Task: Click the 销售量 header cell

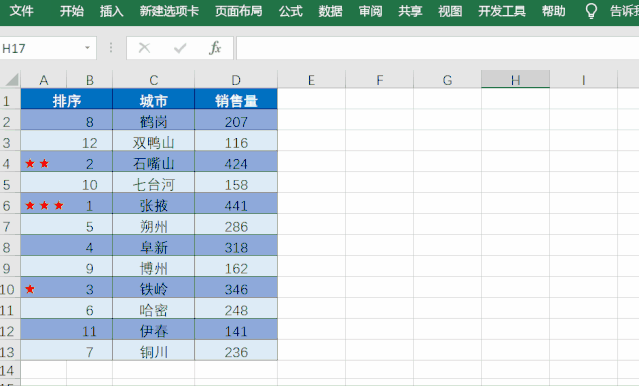Action: pos(236,99)
